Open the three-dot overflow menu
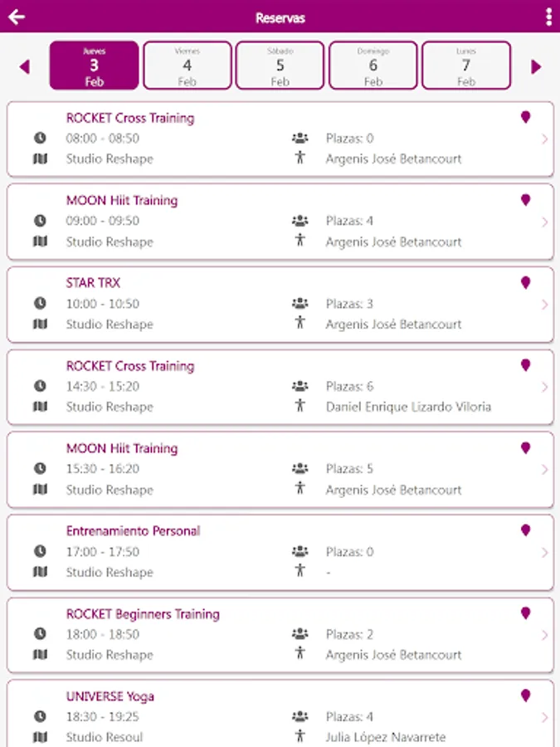This screenshot has height=747, width=560. [549, 17]
